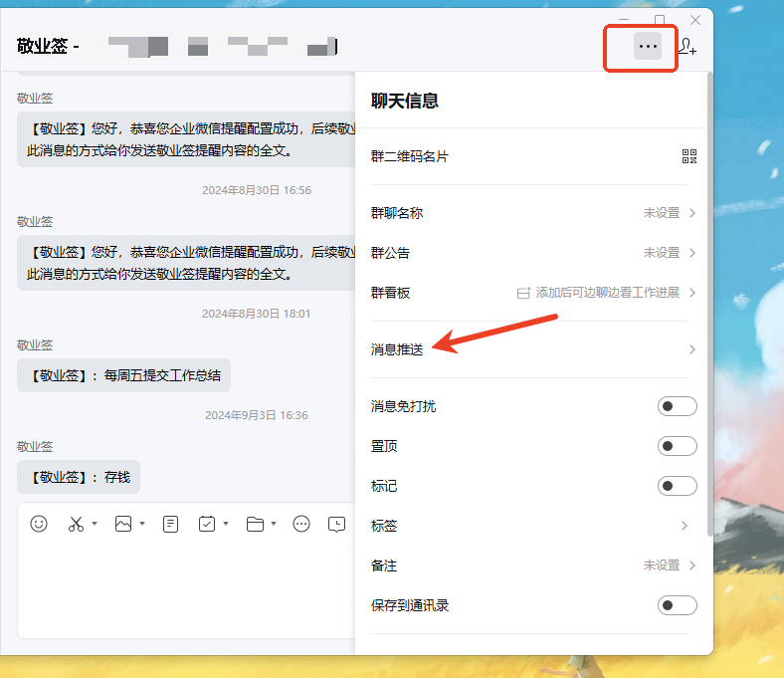Open the 群公告 entry
The image size is (784, 678).
click(x=532, y=253)
